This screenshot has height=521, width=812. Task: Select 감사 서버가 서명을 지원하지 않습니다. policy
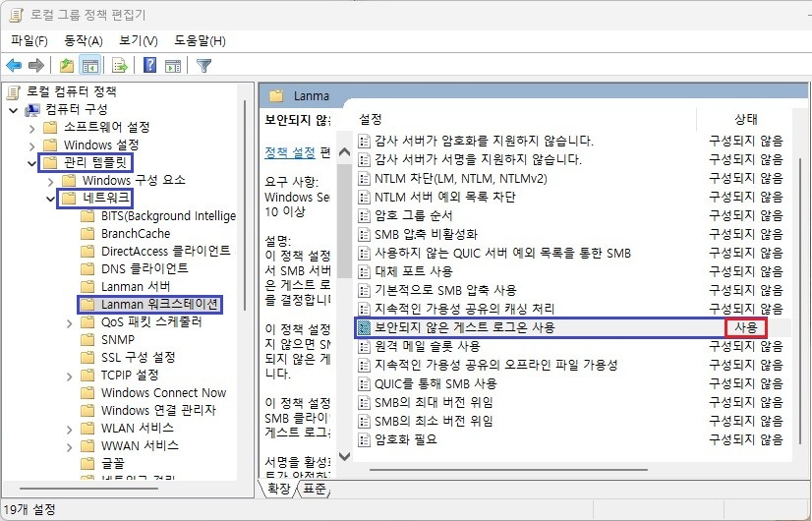click(x=478, y=159)
